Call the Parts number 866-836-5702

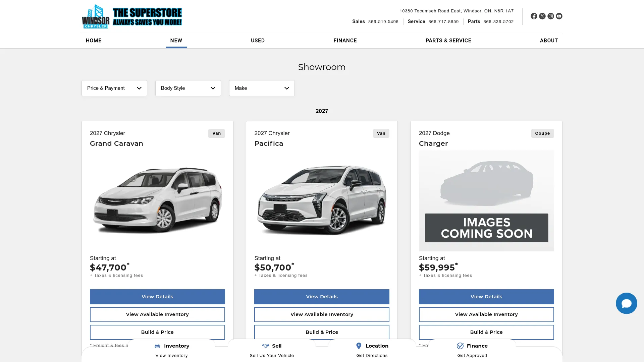[x=498, y=21]
